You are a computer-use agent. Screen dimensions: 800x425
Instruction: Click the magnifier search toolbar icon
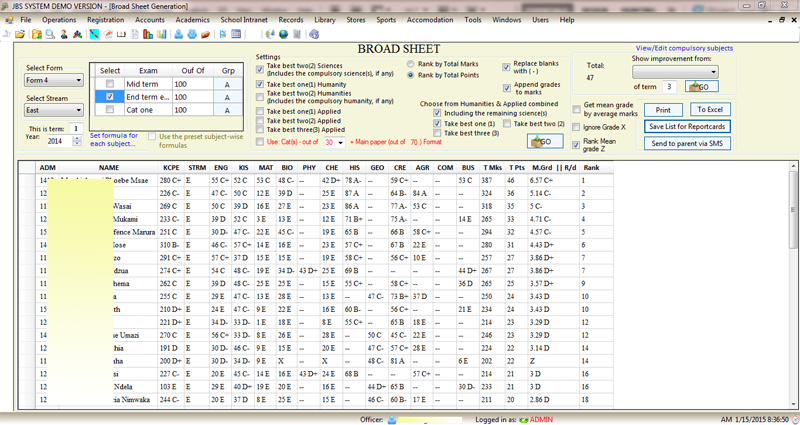point(50,34)
